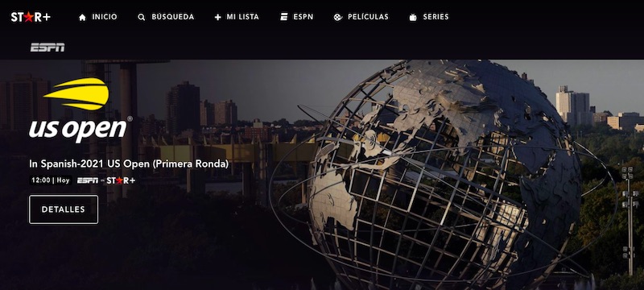
Task: Click the Detalles button
Action: pyautogui.click(x=64, y=209)
